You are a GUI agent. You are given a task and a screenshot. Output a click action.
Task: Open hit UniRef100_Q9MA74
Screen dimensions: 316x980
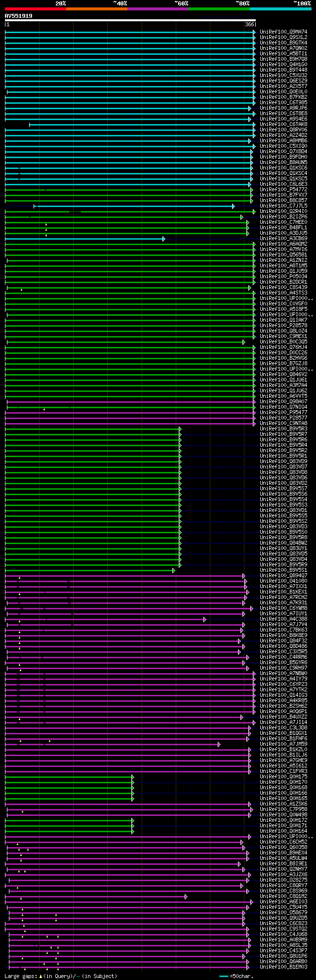point(283,32)
